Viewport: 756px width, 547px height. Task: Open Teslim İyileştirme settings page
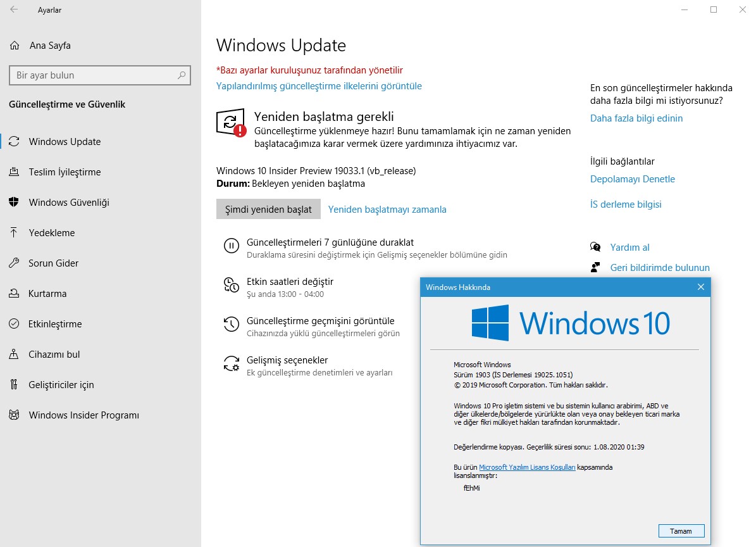(101, 172)
